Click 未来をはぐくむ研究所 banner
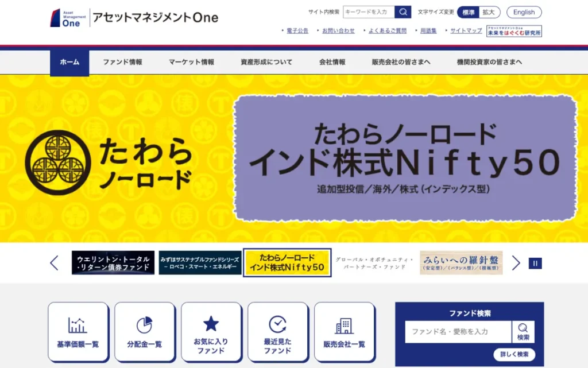Viewport: 588px width, 368px height. [x=514, y=31]
